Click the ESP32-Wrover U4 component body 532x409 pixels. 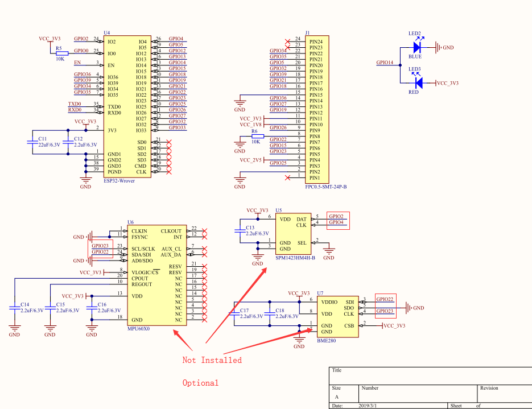(x=127, y=106)
